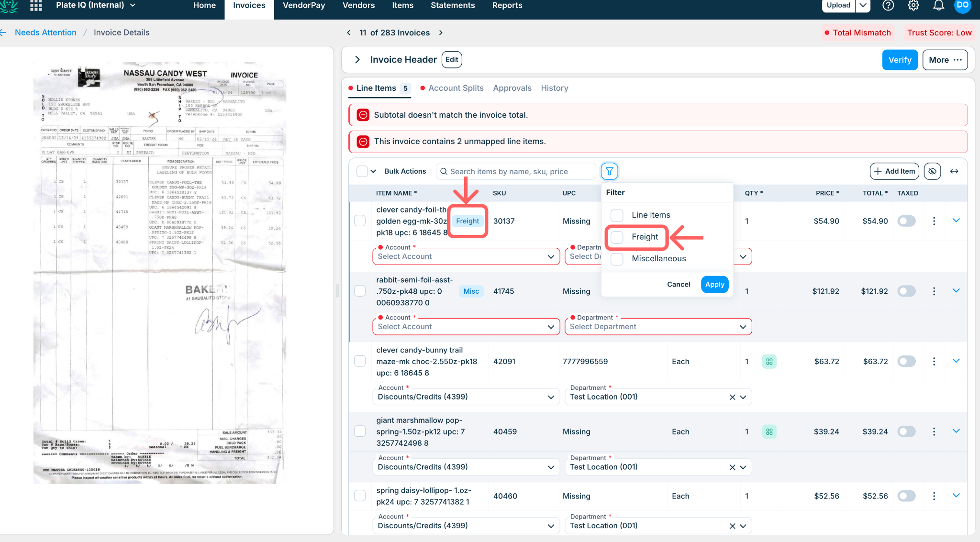Select the bunny trail SKU 42091 row checkbox

[x=360, y=362]
